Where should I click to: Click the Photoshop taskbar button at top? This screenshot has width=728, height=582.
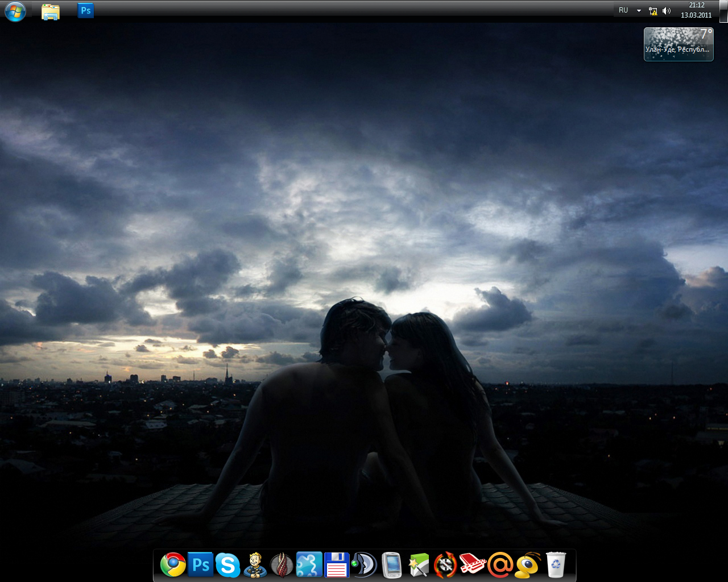tap(86, 11)
